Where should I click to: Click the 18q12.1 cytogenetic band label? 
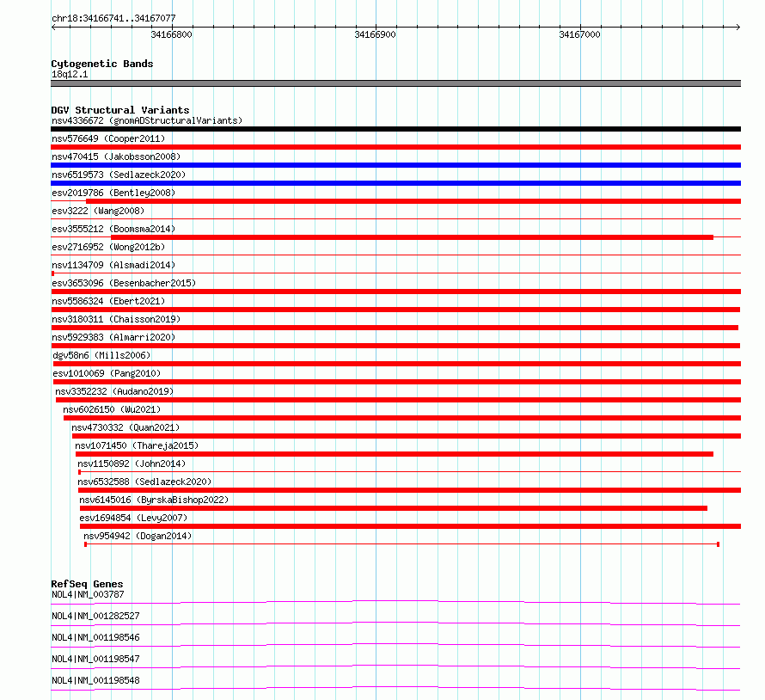click(x=70, y=74)
